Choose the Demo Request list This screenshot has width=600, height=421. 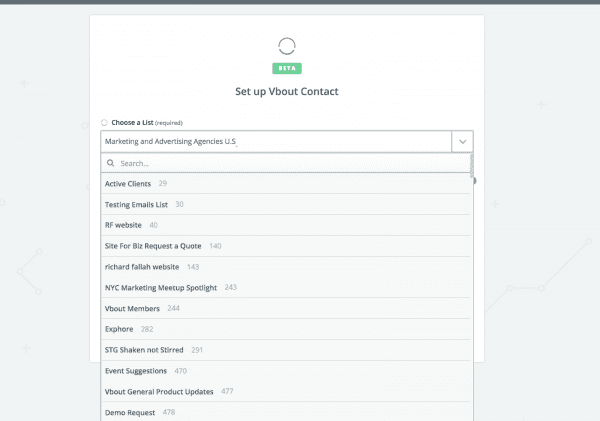286,412
